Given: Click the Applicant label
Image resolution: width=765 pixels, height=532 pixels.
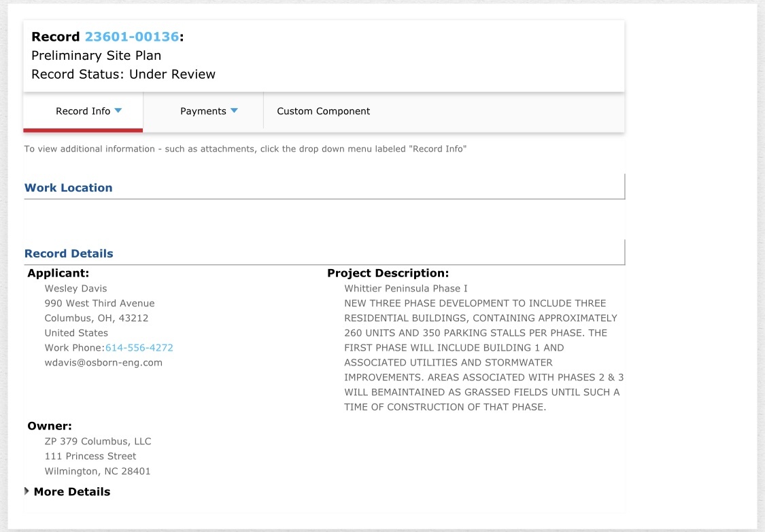Looking at the screenshot, I should coord(58,273).
